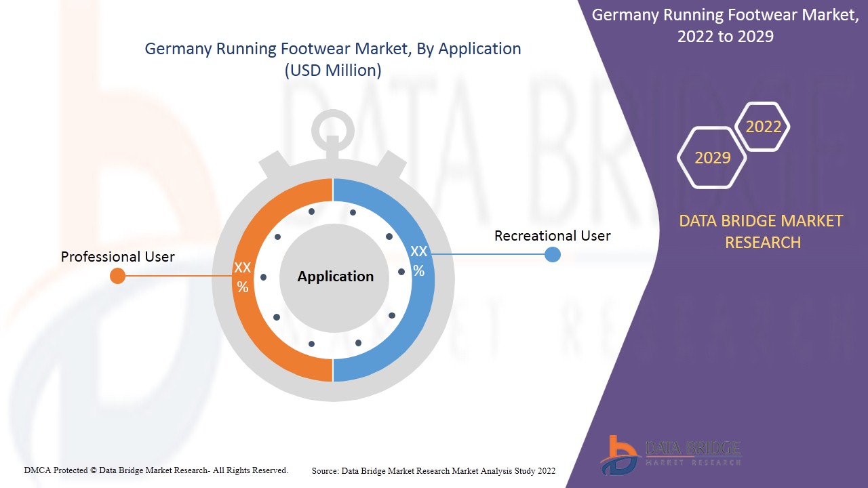Click the yellow Data Bridge Market Research text

point(762,231)
